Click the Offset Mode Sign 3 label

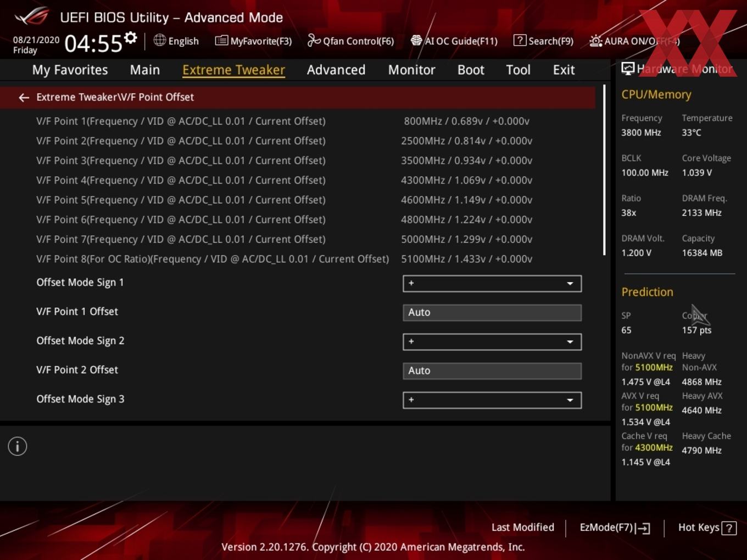pyautogui.click(x=80, y=399)
